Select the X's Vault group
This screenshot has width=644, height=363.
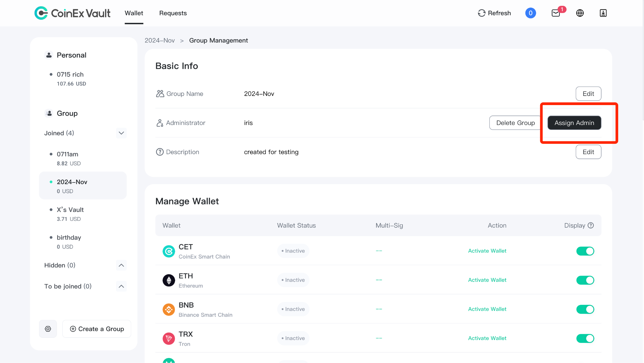[x=83, y=214]
